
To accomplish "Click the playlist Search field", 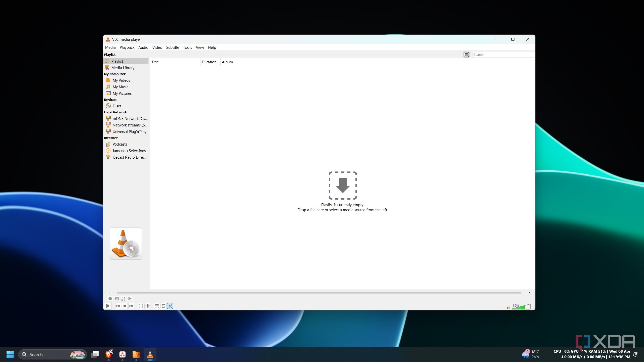I will 503,55.
